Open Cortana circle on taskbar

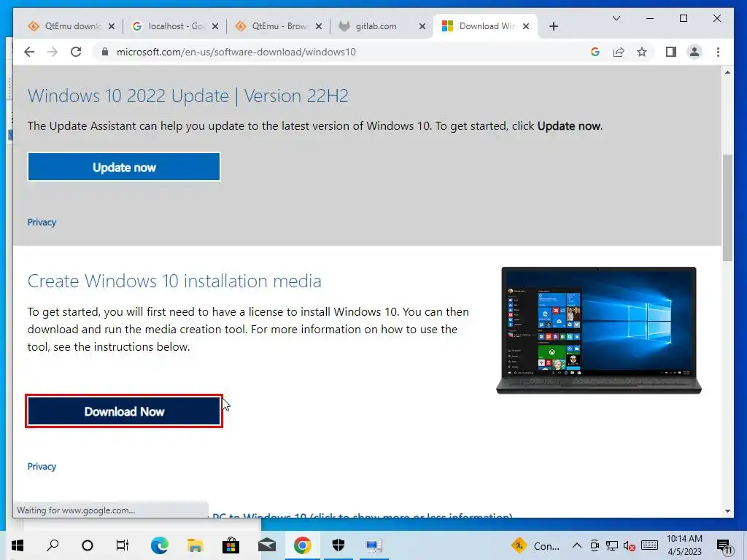[88, 545]
